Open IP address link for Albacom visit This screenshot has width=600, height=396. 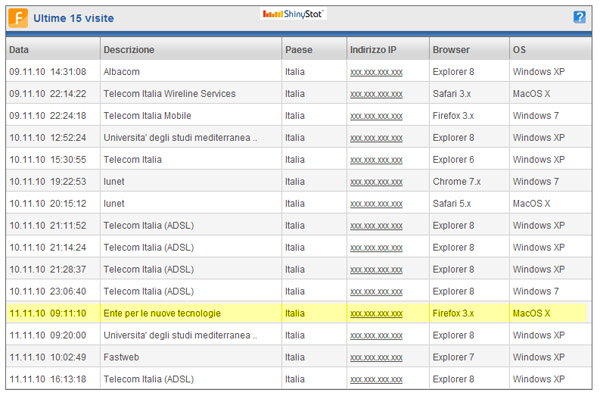[376, 72]
